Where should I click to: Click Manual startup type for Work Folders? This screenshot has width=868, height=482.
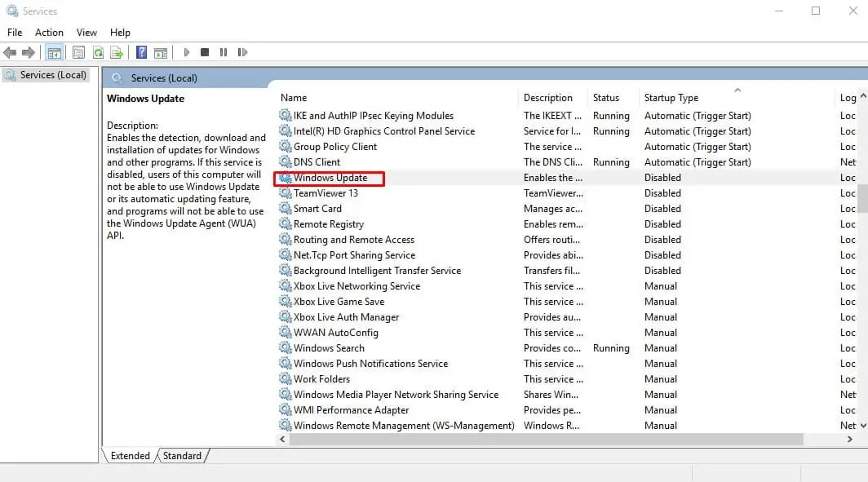(661, 379)
